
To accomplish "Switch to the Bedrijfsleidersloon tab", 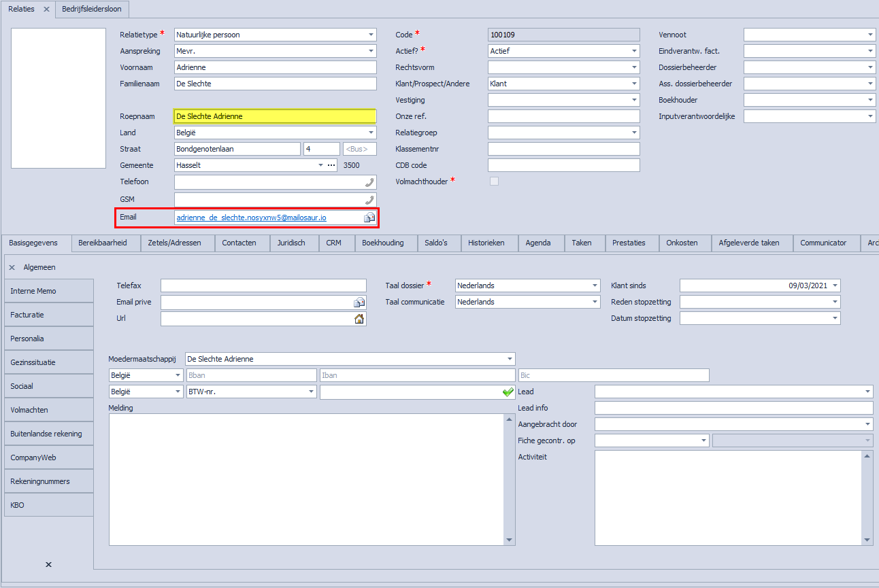I will point(91,10).
